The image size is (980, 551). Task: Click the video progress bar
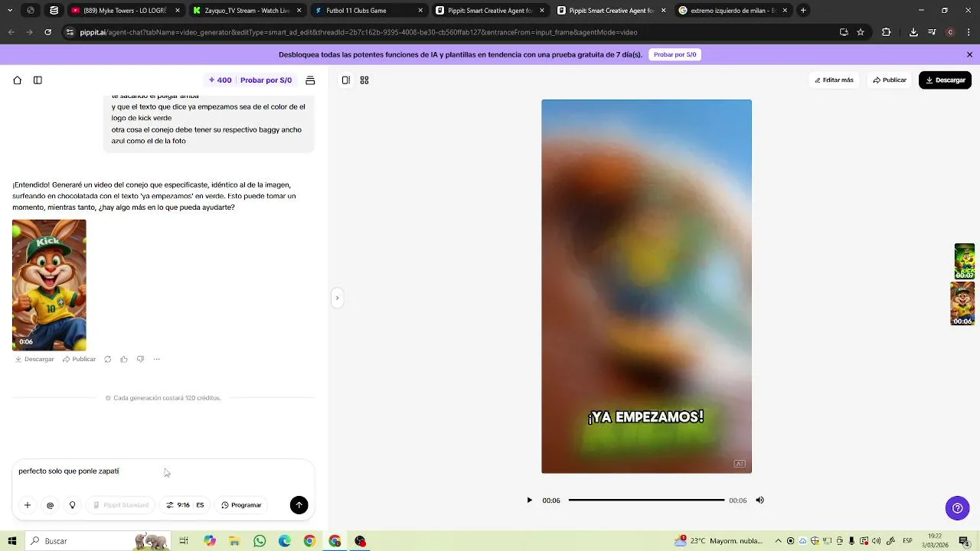[646, 500]
